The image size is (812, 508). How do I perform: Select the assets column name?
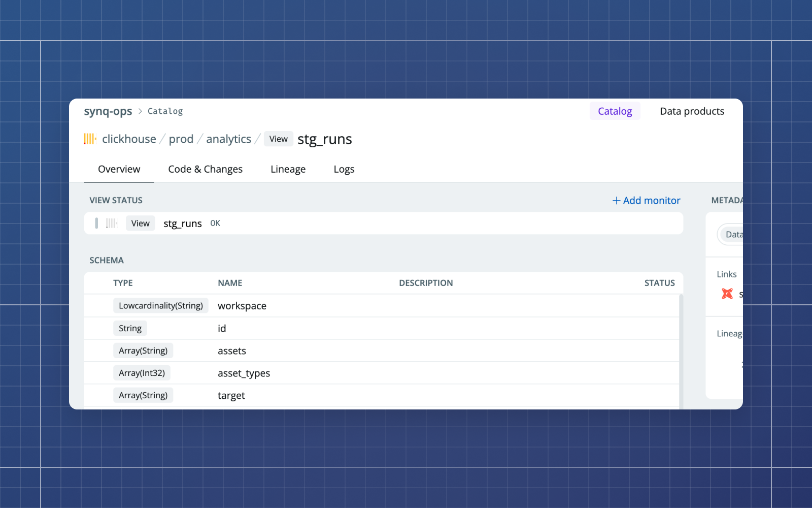coord(232,351)
